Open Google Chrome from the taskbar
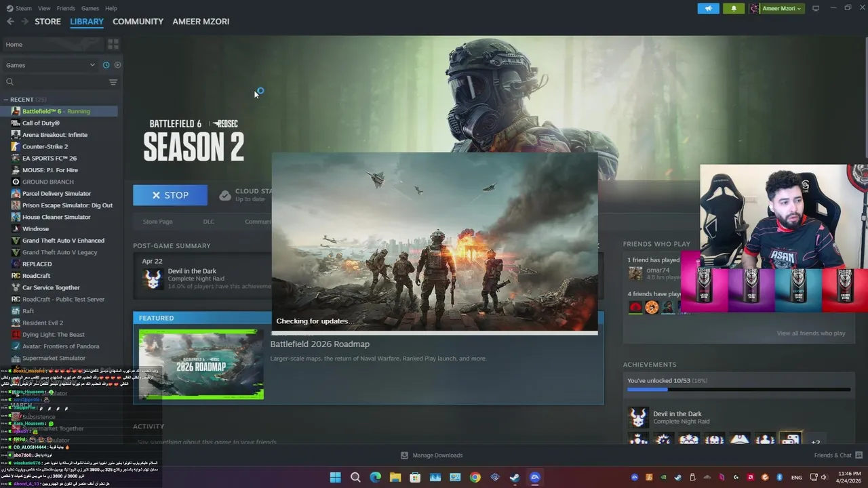868x488 pixels. (475, 477)
